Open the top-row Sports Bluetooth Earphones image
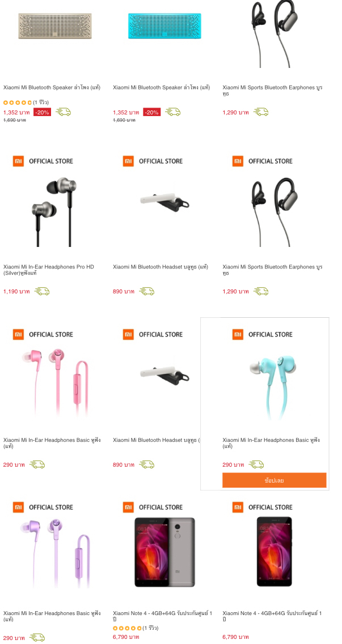Image resolution: width=342 pixels, height=644 pixels. pos(274,34)
